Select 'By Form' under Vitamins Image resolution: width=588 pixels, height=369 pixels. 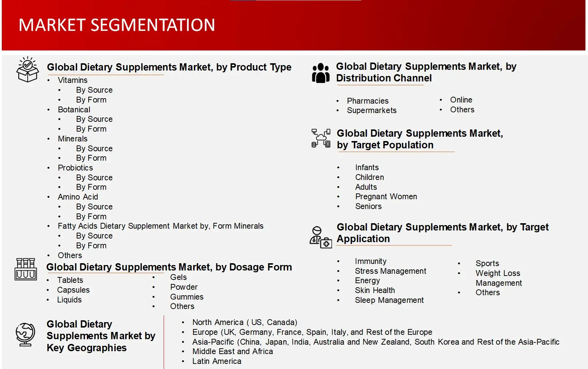coord(91,100)
